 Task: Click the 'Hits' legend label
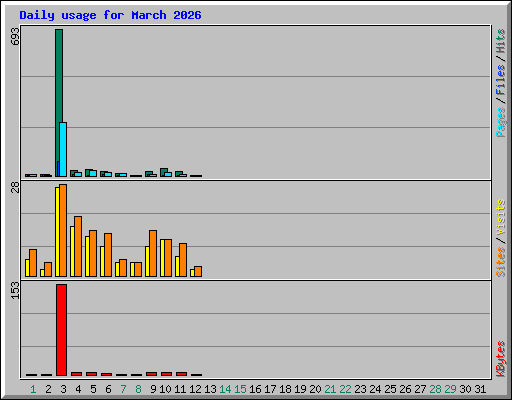[x=501, y=41]
